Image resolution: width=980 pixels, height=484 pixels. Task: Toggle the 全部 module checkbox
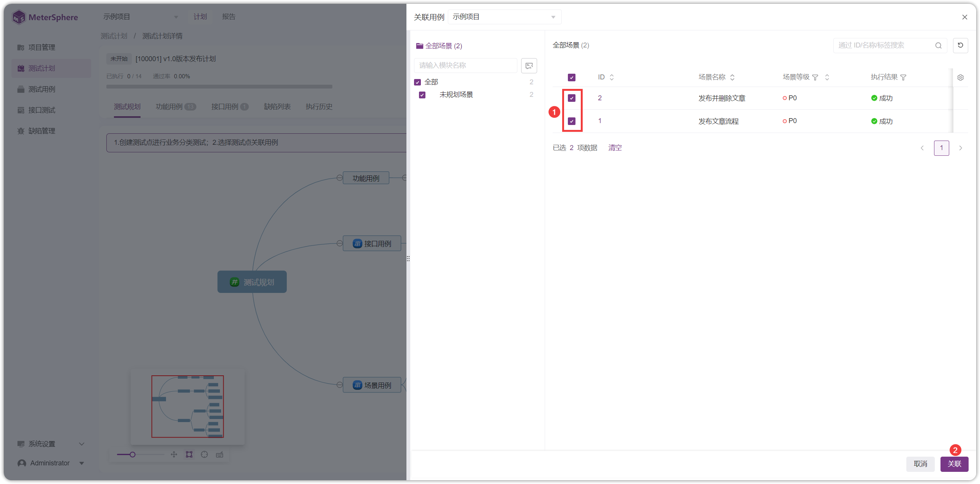[417, 82]
